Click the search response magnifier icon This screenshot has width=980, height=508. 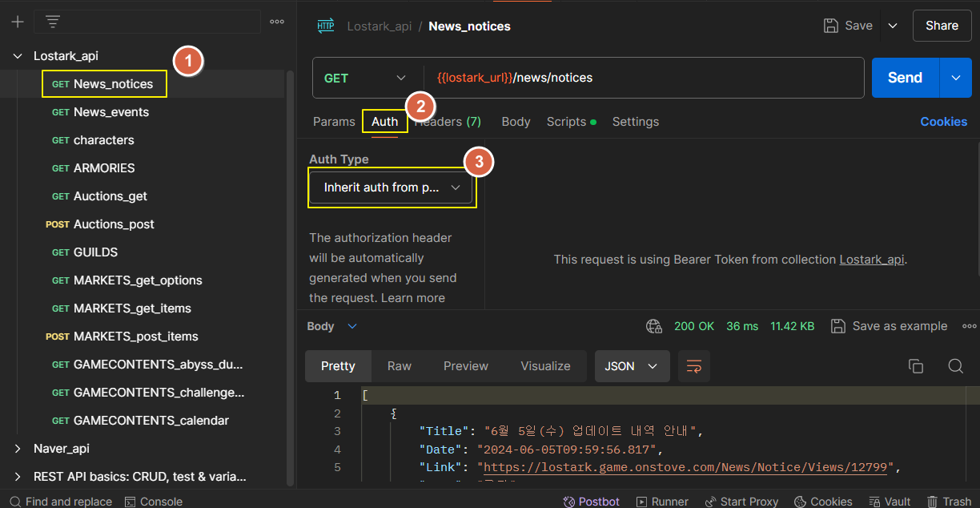955,366
